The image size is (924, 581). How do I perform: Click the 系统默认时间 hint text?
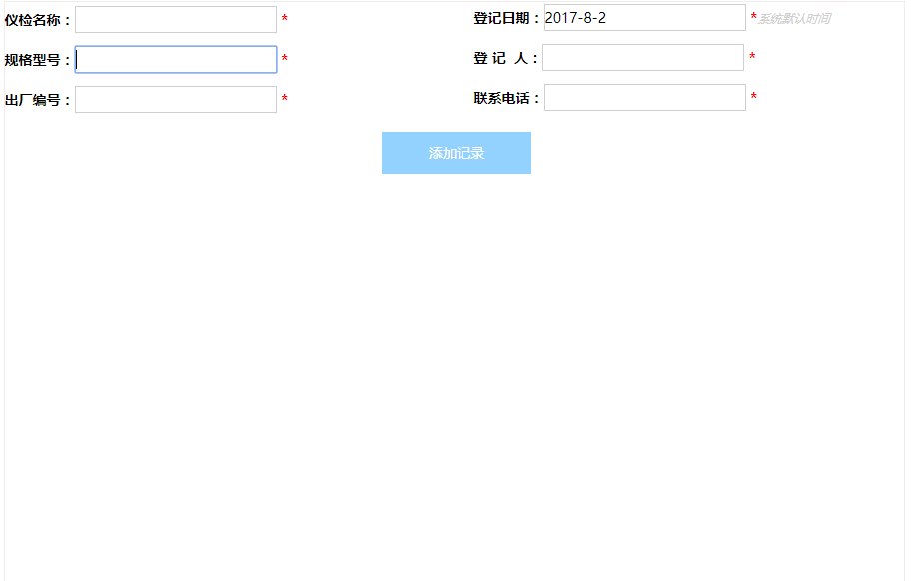[794, 19]
